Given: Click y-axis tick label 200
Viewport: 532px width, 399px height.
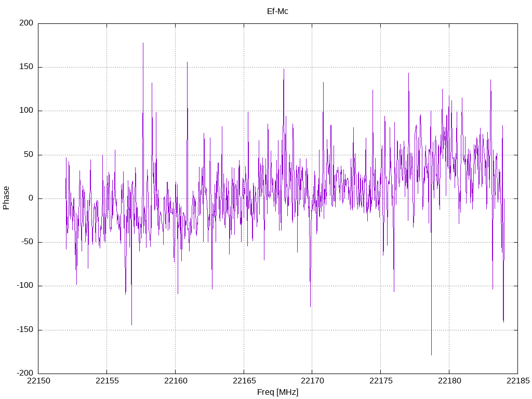Looking at the screenshot, I should (x=26, y=23).
